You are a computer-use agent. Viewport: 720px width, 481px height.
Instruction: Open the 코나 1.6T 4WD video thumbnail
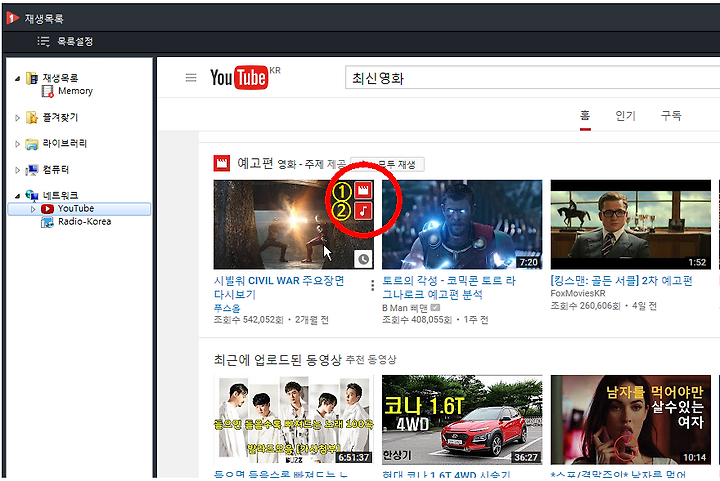click(x=462, y=419)
